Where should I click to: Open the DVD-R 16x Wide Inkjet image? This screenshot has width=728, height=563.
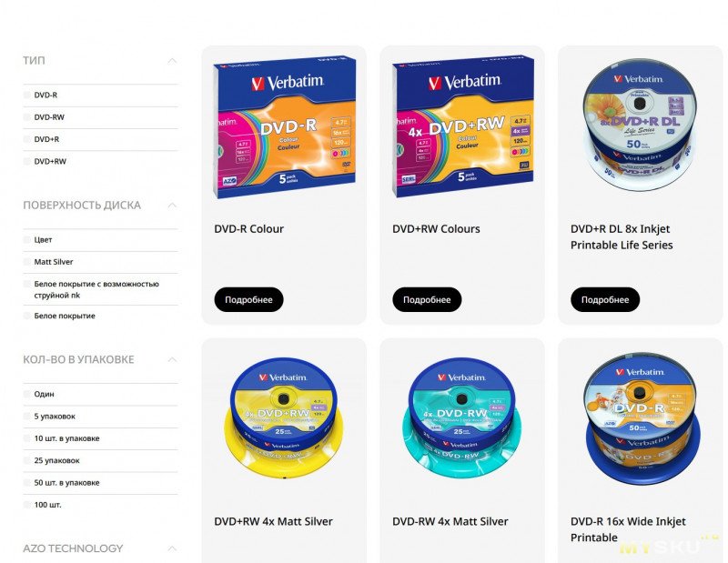coord(641,418)
